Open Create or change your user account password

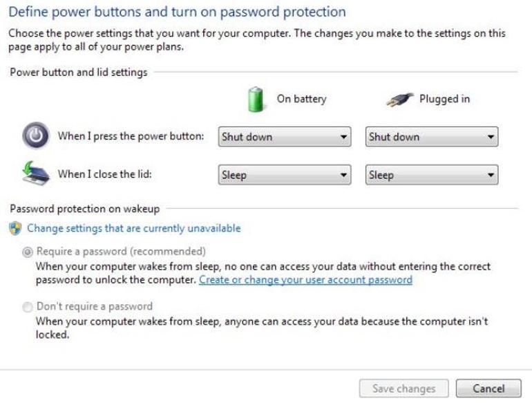(x=305, y=280)
